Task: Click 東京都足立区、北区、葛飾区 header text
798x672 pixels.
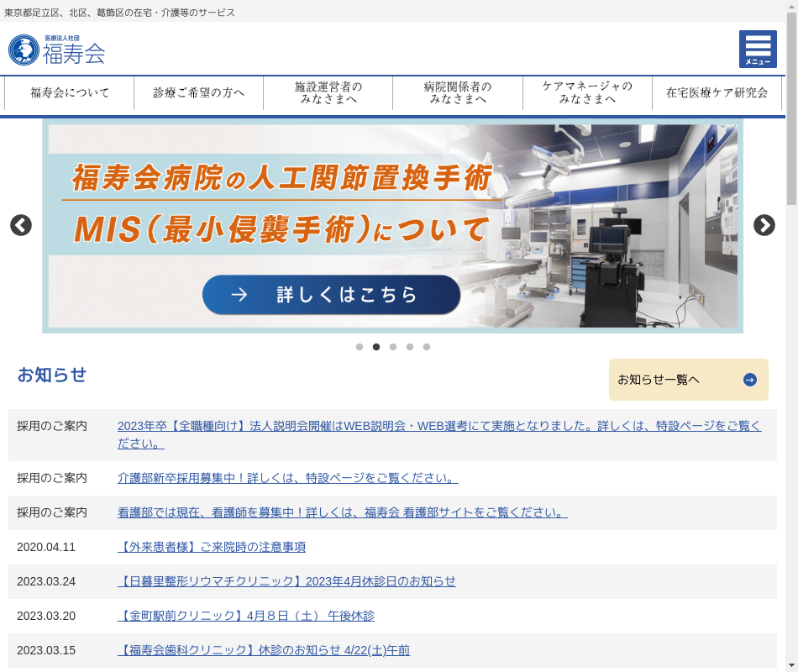Action: 119,13
